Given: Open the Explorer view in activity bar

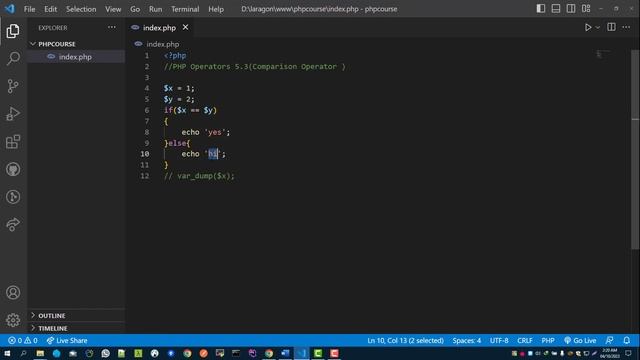Looking at the screenshot, I should [x=13, y=31].
